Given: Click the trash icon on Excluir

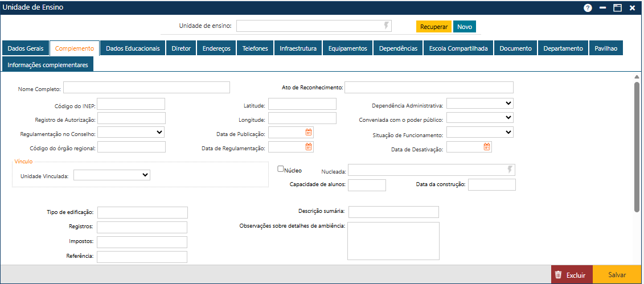Looking at the screenshot, I should (x=559, y=274).
